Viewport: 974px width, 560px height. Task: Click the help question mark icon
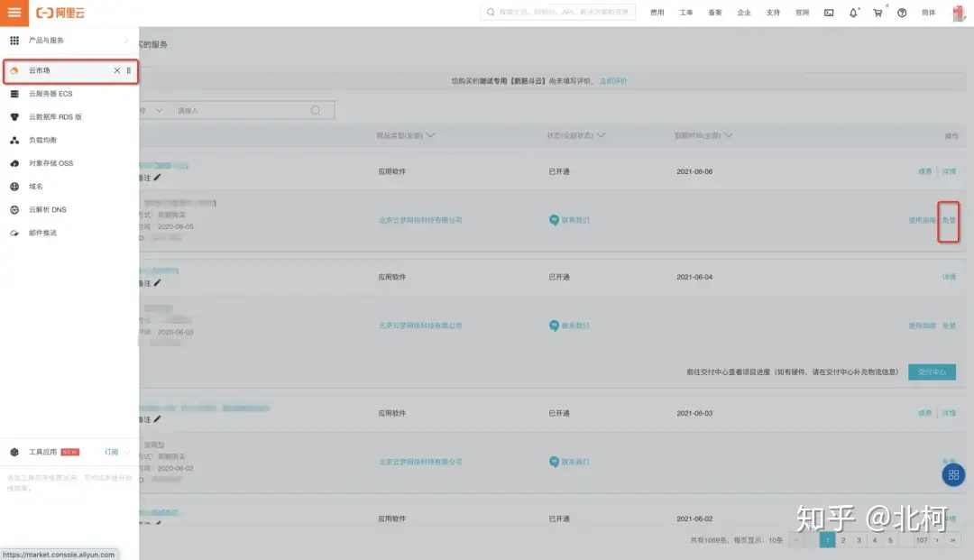(902, 13)
